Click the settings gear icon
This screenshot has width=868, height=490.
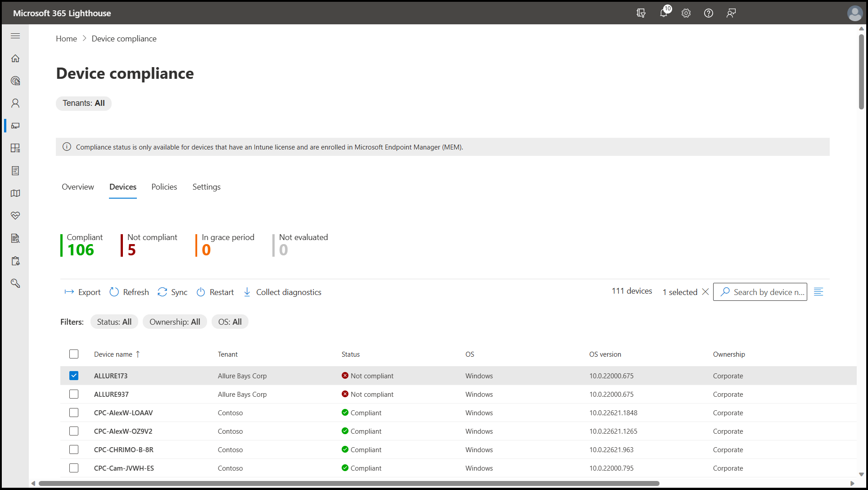tap(686, 13)
